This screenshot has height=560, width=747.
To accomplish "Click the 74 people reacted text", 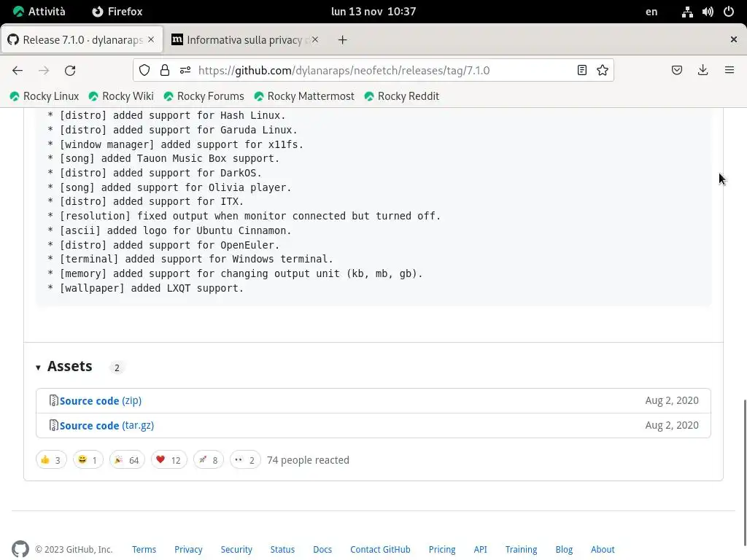I will tap(308, 460).
